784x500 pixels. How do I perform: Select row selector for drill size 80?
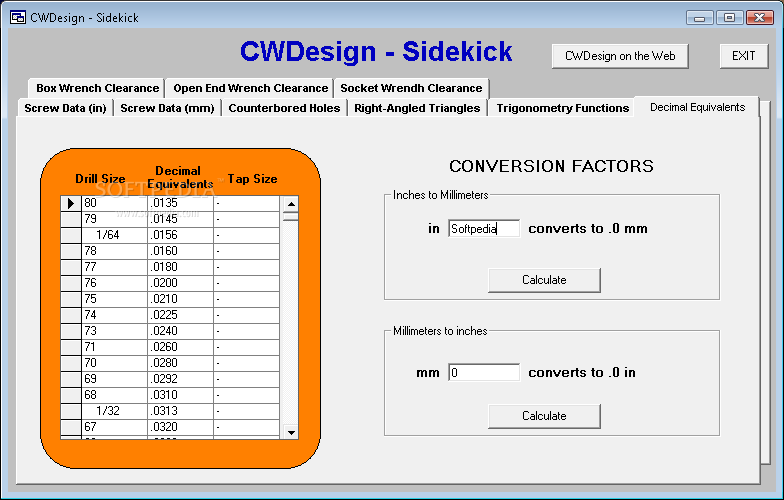point(70,203)
